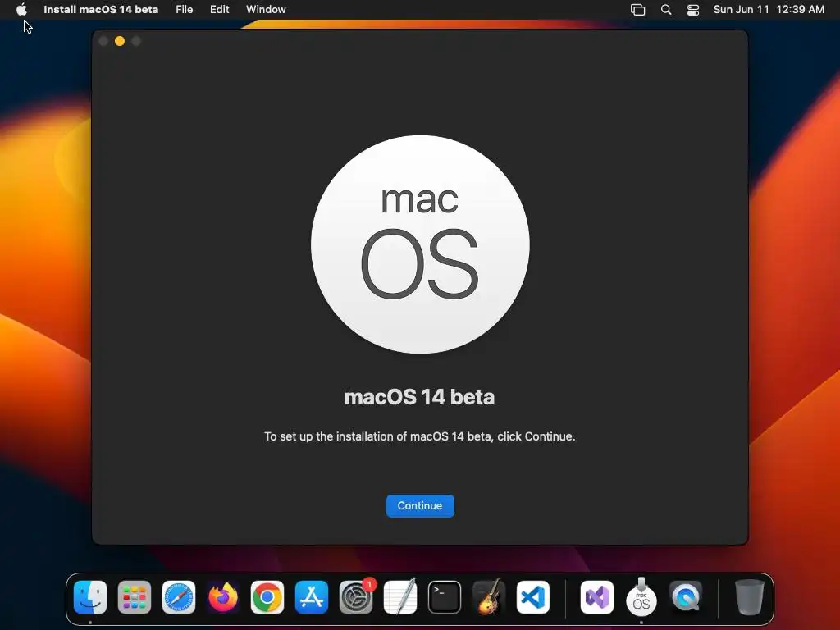Open the Install macOS 14 beta menu

pyautogui.click(x=101, y=10)
